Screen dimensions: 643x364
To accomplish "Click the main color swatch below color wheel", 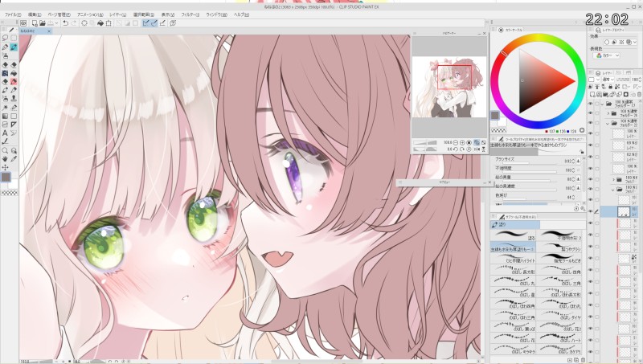I will click(x=495, y=116).
